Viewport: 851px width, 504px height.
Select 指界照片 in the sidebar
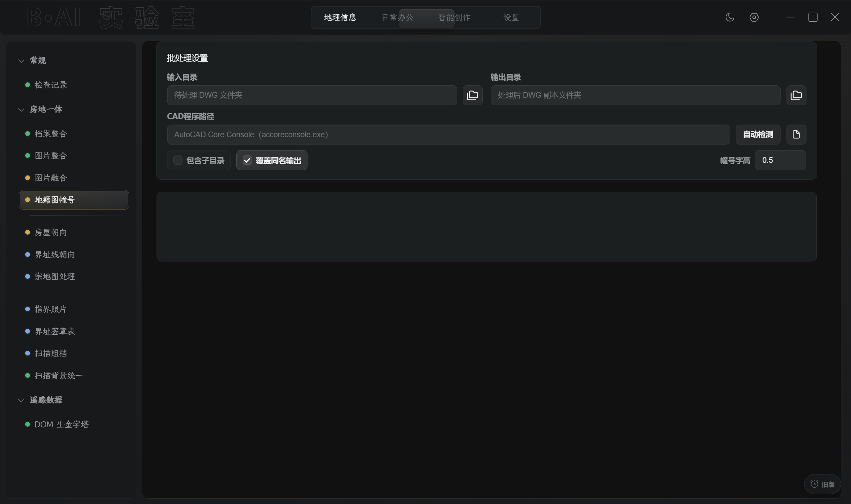click(x=74, y=309)
